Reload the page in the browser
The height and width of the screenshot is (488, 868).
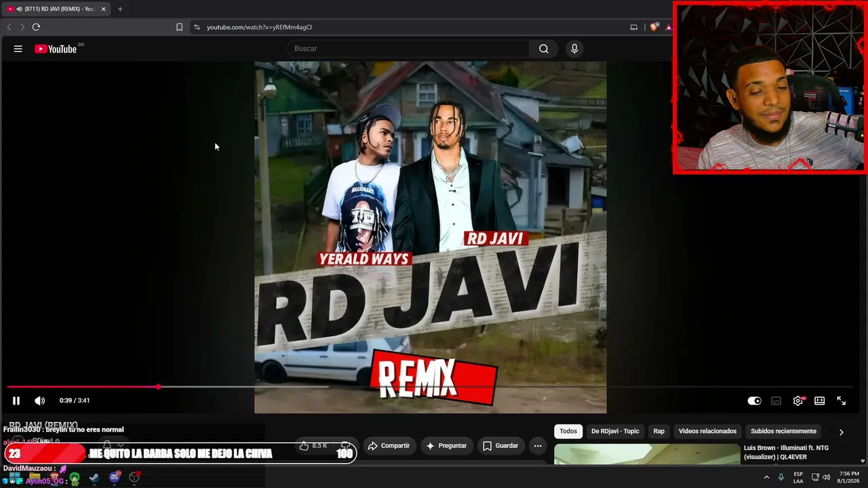point(36,27)
